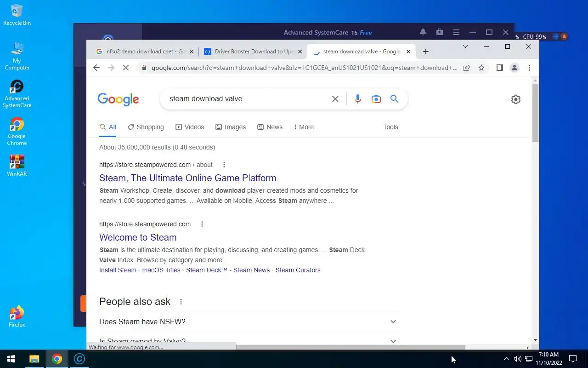The height and width of the screenshot is (368, 588).
Task: Open the Windows notification center
Action: pyautogui.click(x=573, y=359)
